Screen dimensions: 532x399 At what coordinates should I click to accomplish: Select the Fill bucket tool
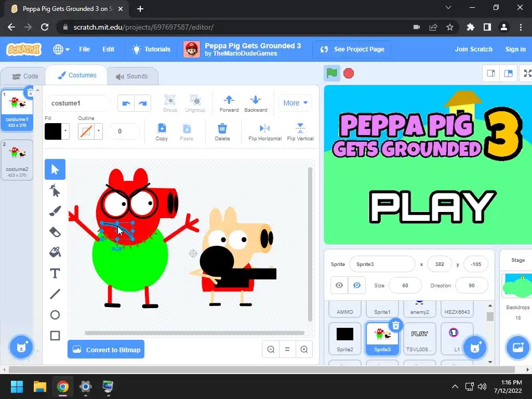click(x=55, y=252)
